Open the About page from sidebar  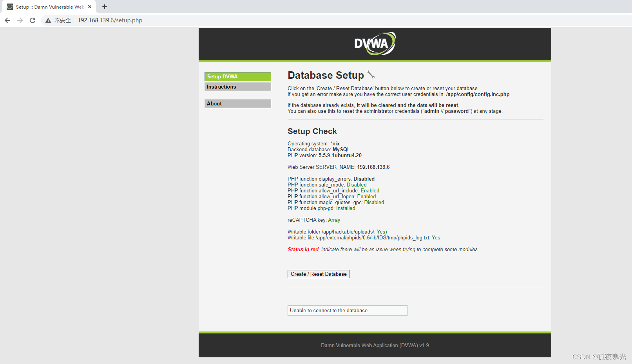[x=237, y=103]
